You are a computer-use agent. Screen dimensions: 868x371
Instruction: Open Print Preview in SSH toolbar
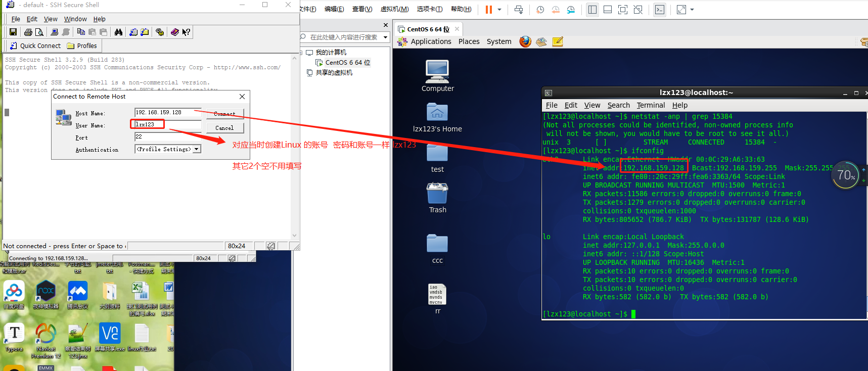coord(39,32)
